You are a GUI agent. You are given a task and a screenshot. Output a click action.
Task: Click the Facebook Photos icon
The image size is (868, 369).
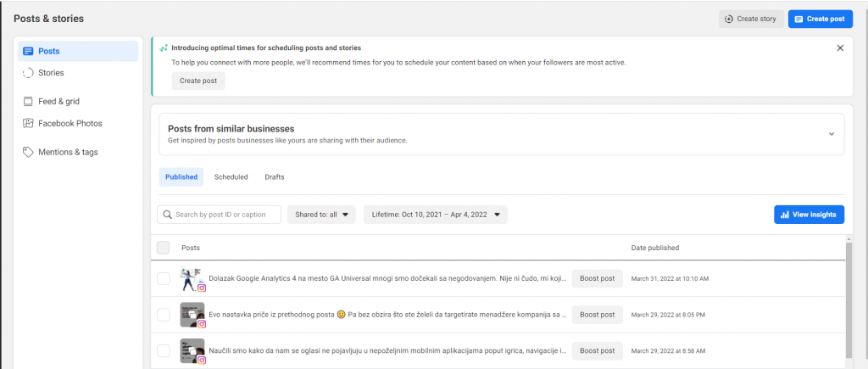click(x=28, y=124)
